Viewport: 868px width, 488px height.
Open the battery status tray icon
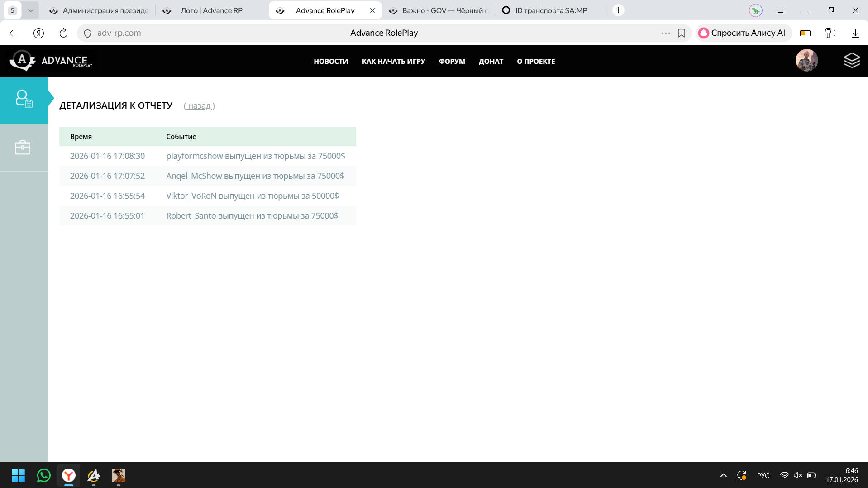coord(812,475)
